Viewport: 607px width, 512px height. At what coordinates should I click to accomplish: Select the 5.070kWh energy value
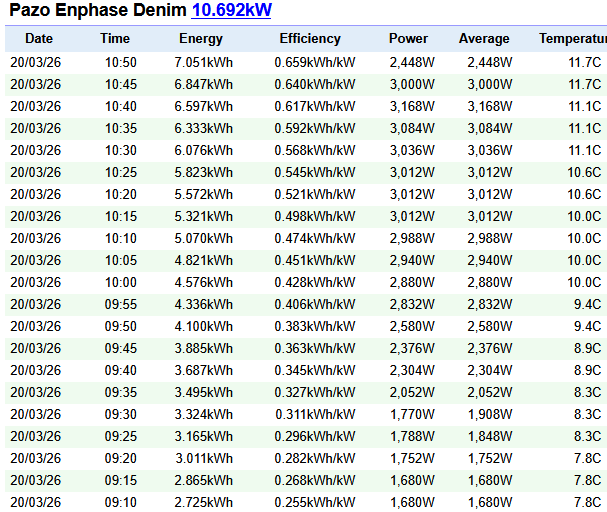coord(204,238)
